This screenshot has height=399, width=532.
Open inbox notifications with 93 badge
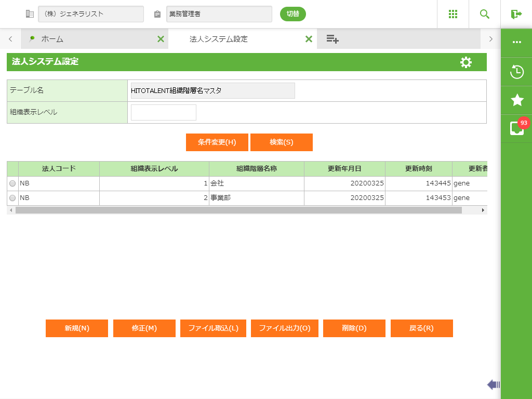517,128
